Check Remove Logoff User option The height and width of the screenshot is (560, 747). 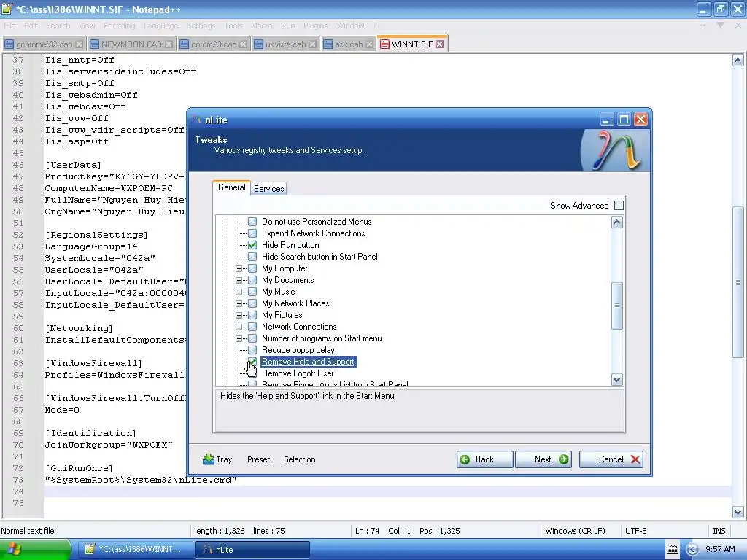click(252, 373)
